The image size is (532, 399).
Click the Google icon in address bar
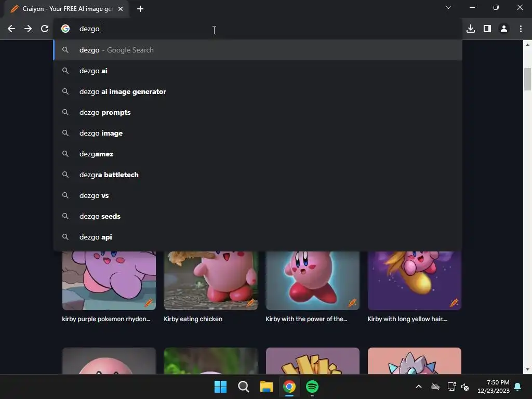(65, 29)
